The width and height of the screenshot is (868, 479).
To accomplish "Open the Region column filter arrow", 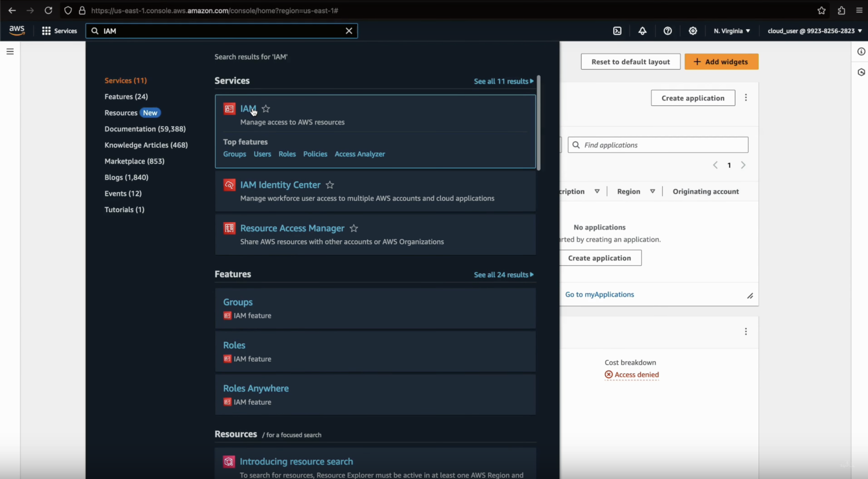I will pyautogui.click(x=652, y=191).
